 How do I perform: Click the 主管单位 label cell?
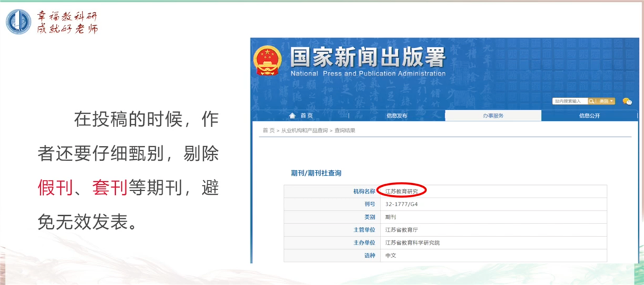coord(332,230)
